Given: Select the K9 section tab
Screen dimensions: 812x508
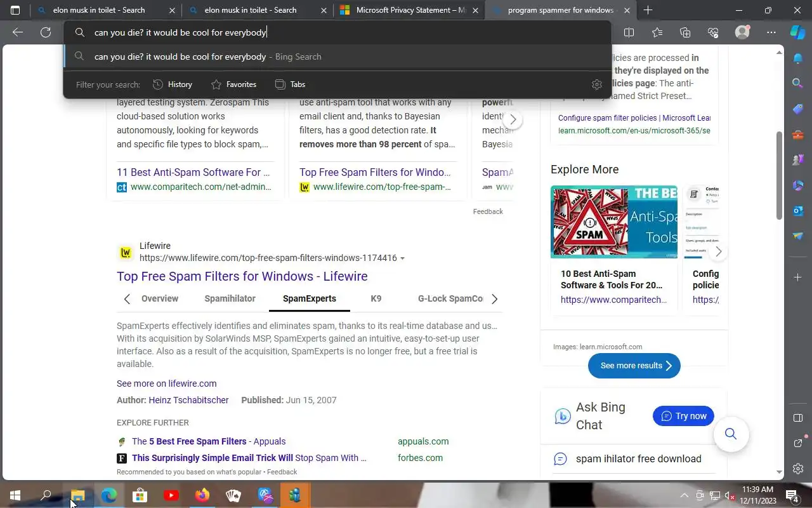Looking at the screenshot, I should (x=376, y=298).
